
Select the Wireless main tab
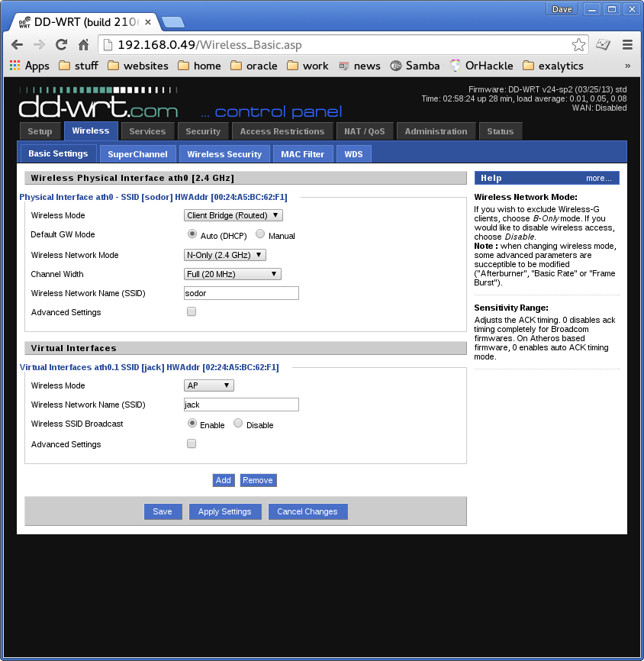tap(91, 131)
